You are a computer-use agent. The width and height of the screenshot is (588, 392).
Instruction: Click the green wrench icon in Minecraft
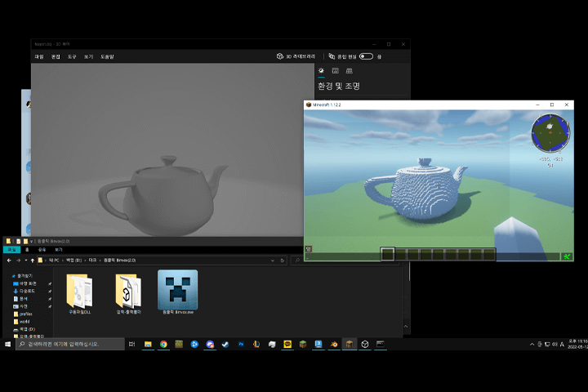[x=567, y=256]
